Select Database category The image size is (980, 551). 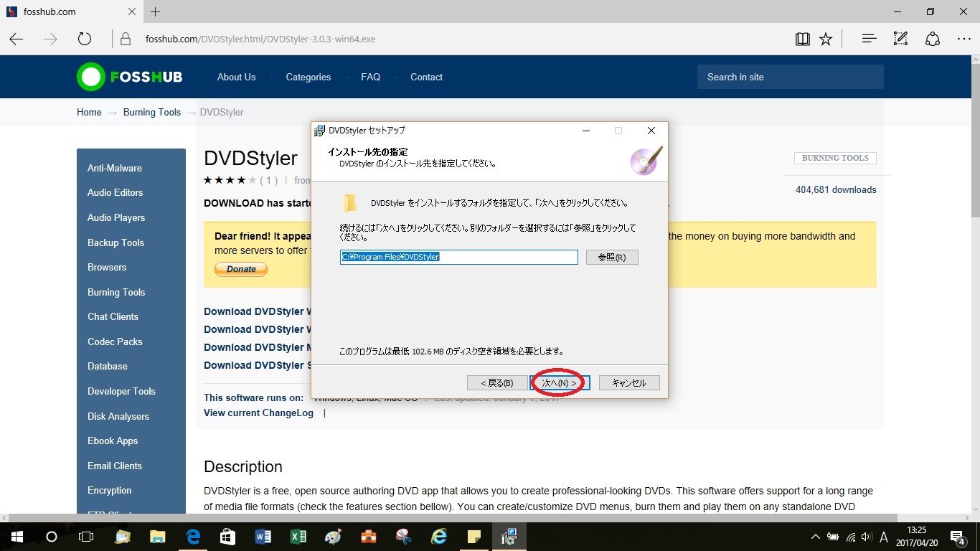(x=108, y=366)
